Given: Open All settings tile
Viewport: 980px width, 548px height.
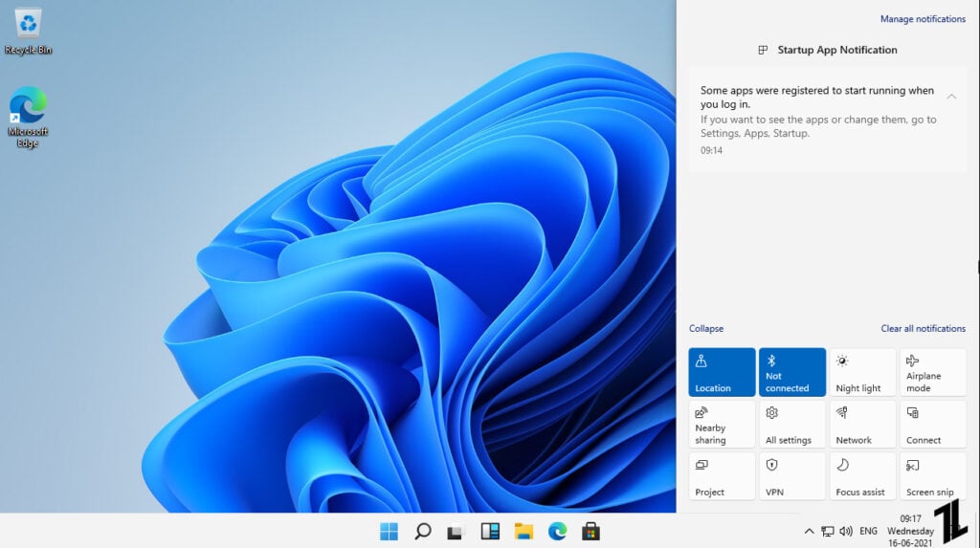Looking at the screenshot, I should point(792,425).
